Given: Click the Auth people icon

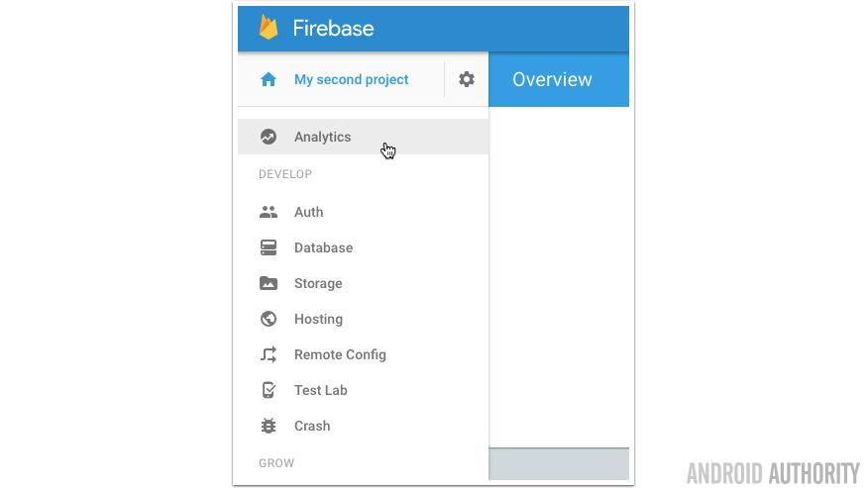Looking at the screenshot, I should coord(269,212).
